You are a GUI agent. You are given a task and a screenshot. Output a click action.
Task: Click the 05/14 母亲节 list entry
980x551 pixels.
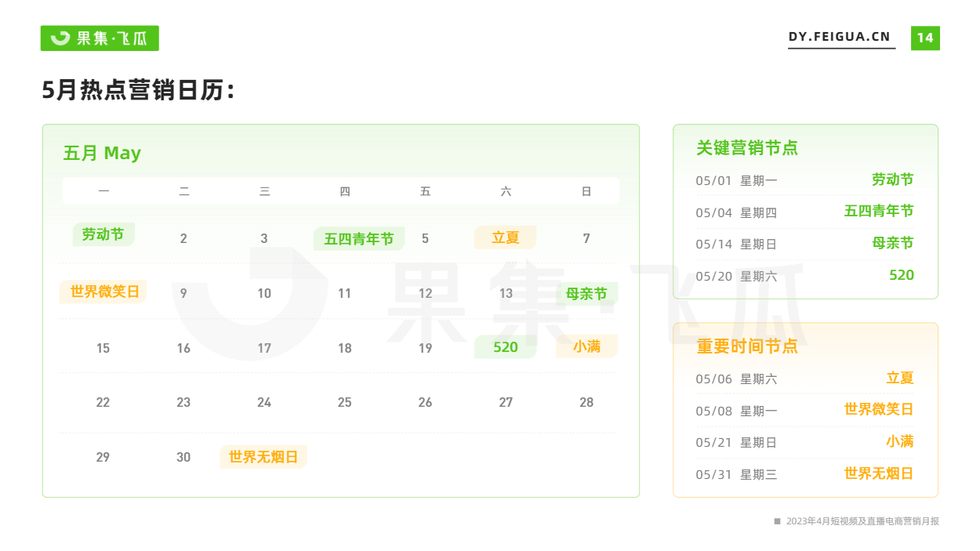(x=805, y=244)
